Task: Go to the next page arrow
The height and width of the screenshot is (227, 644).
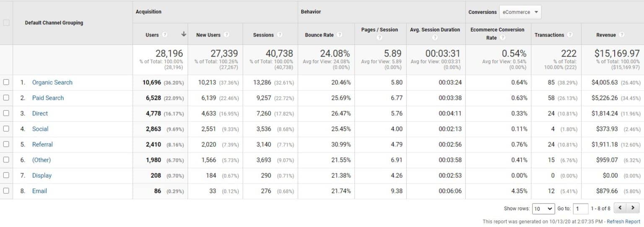Action: pos(631,208)
